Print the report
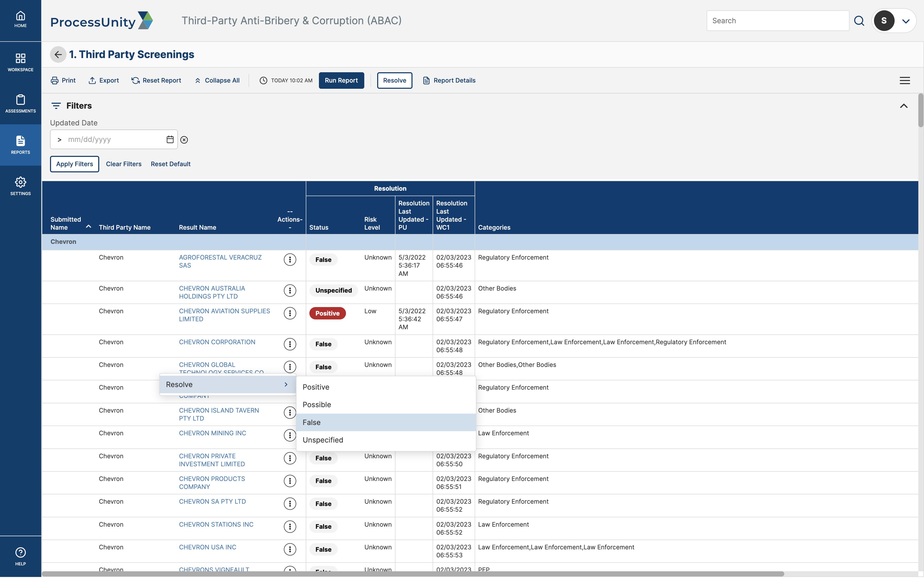Screen dimensions: 924x578 point(63,80)
